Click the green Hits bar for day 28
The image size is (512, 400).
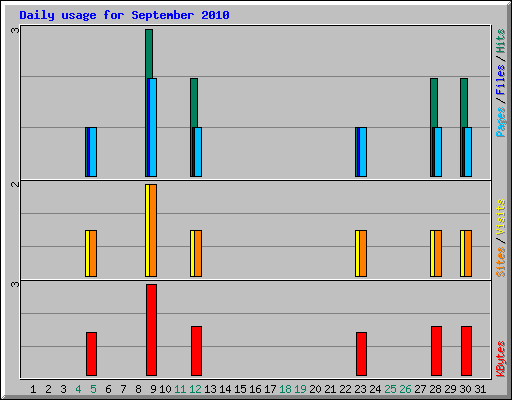434,103
